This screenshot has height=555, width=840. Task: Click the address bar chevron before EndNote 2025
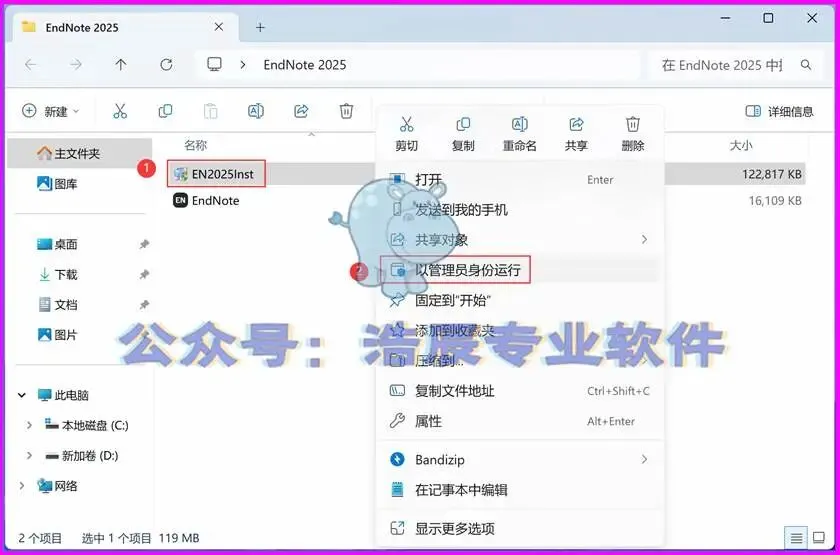(x=243, y=65)
